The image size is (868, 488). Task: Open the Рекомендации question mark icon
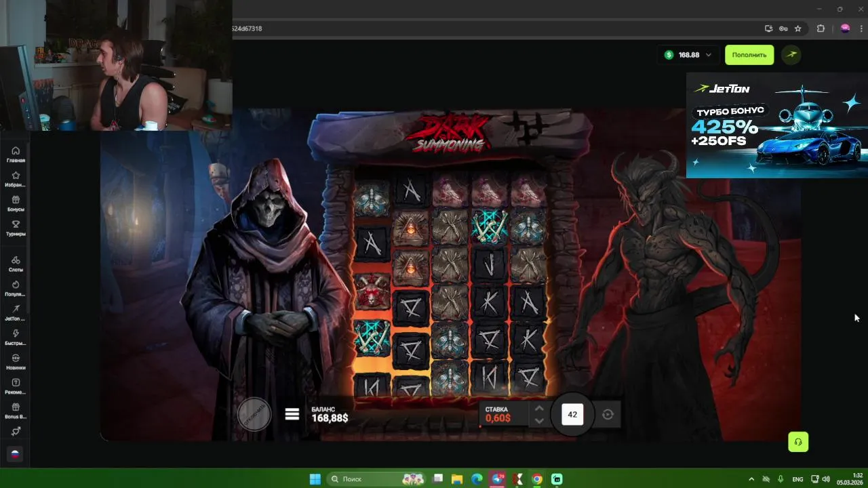pyautogui.click(x=16, y=386)
